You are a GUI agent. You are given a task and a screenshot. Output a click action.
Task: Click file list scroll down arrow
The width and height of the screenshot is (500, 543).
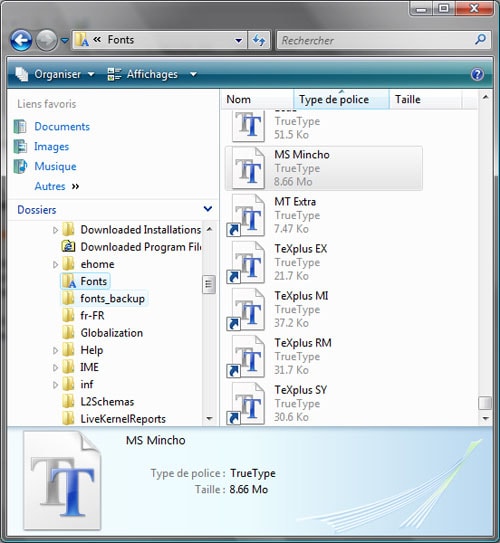485,419
